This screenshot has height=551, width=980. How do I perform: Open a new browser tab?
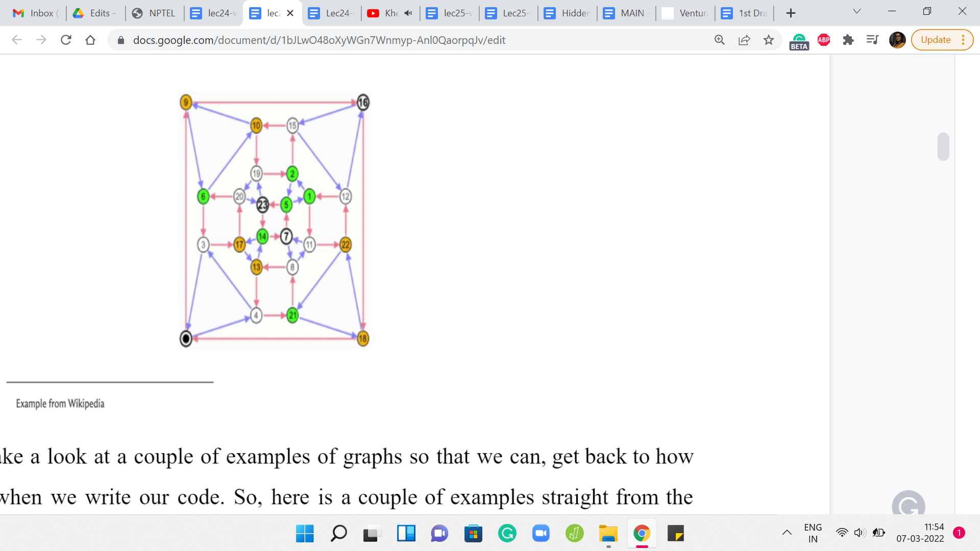(x=791, y=13)
